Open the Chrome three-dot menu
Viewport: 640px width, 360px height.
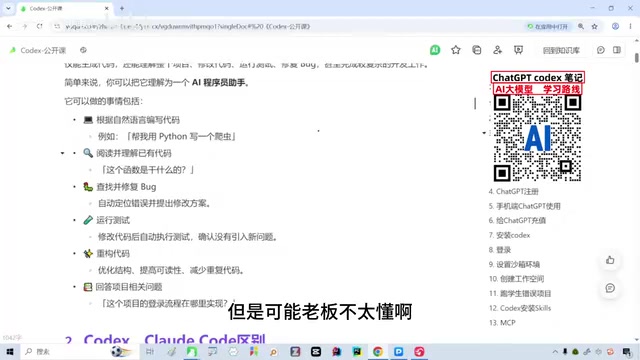click(630, 26)
